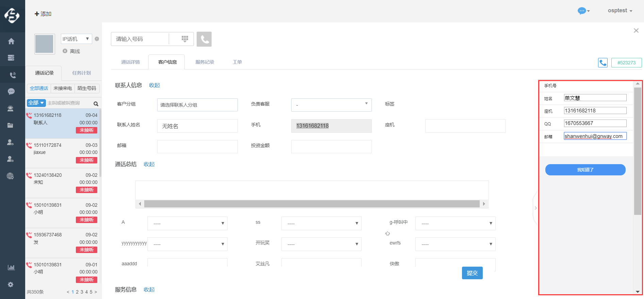Click the dial keypad grid icon
This screenshot has width=644, height=299.
click(185, 39)
